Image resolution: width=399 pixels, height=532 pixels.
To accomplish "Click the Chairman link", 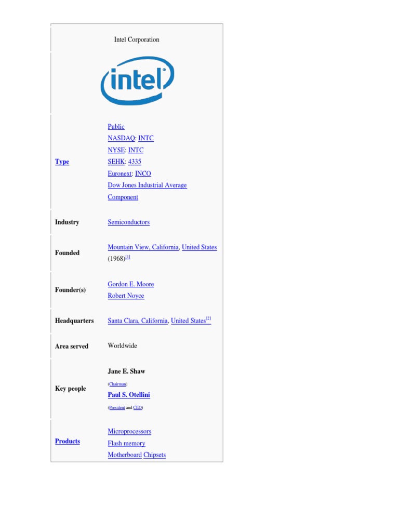I will pos(117,384).
